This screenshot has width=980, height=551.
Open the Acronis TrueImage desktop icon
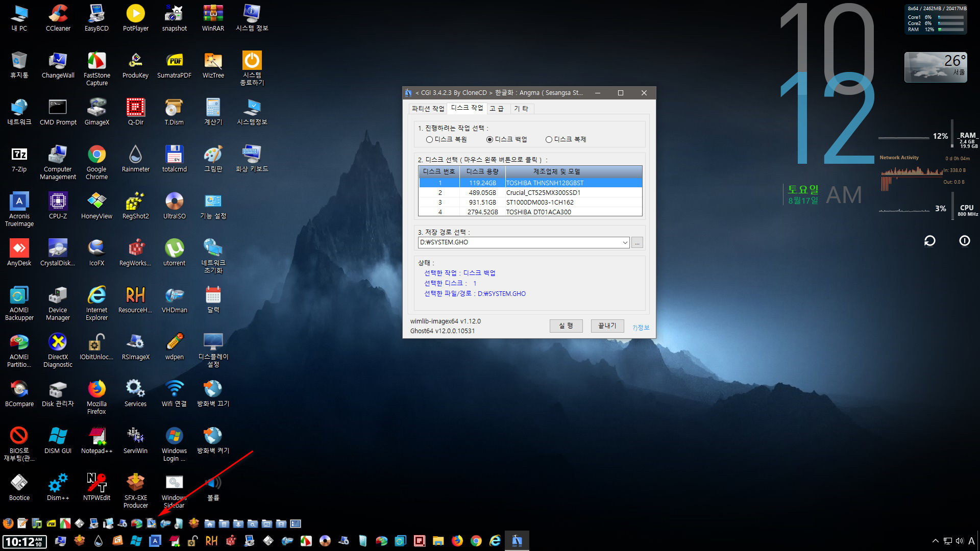(x=19, y=209)
